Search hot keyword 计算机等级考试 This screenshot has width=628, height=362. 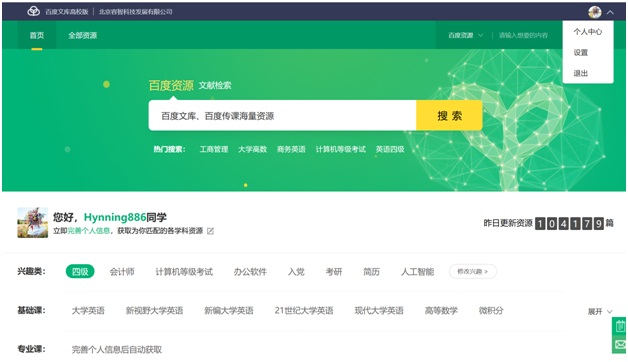pos(340,149)
